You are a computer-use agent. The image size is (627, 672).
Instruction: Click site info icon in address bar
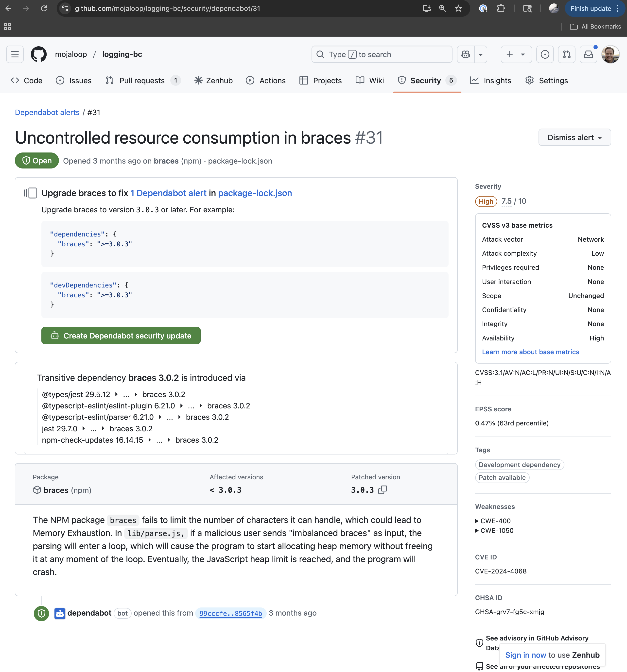(x=65, y=8)
